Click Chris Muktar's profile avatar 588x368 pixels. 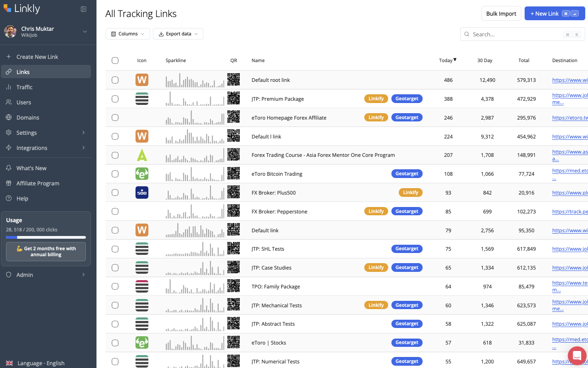coord(10,31)
